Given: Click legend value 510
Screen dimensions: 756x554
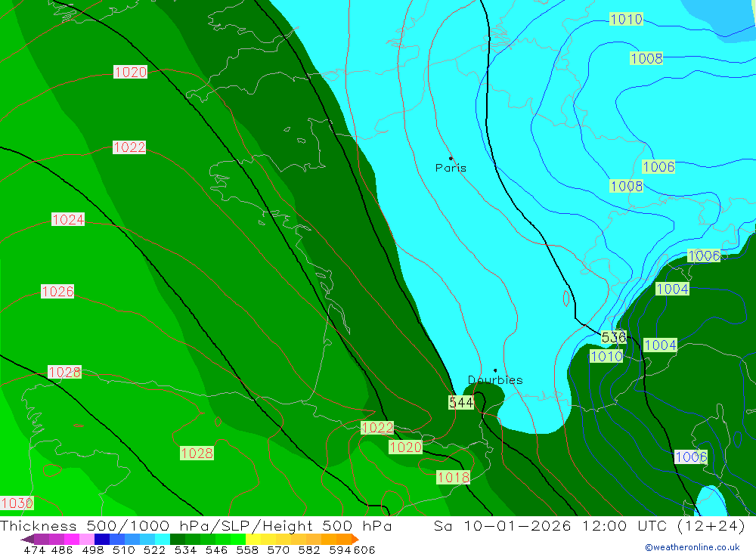Looking at the screenshot, I should pyautogui.click(x=123, y=550).
